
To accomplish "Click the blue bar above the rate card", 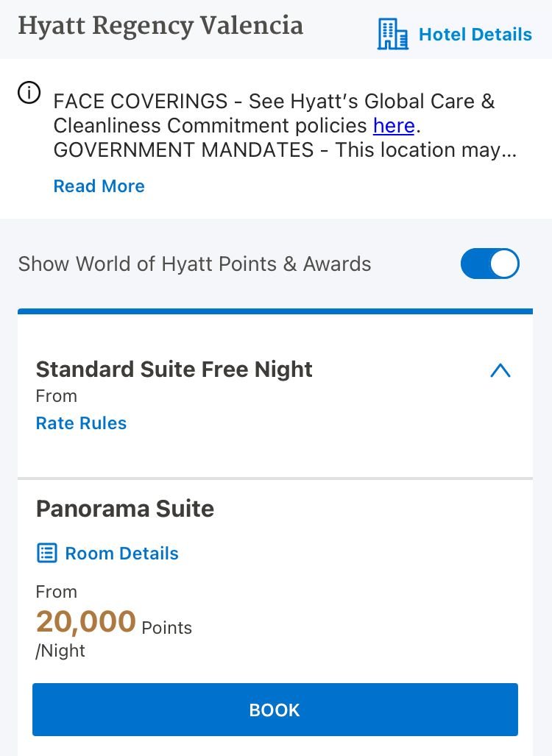I will pyautogui.click(x=275, y=311).
